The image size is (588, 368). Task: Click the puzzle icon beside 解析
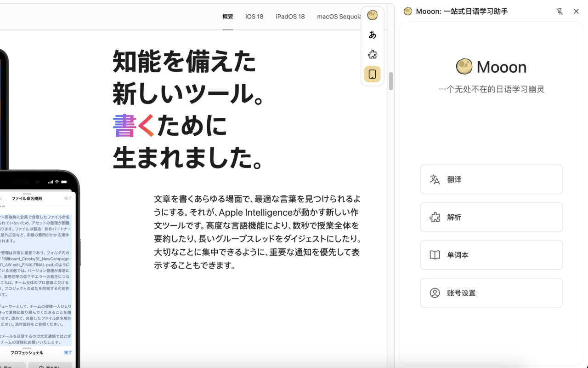pyautogui.click(x=435, y=217)
